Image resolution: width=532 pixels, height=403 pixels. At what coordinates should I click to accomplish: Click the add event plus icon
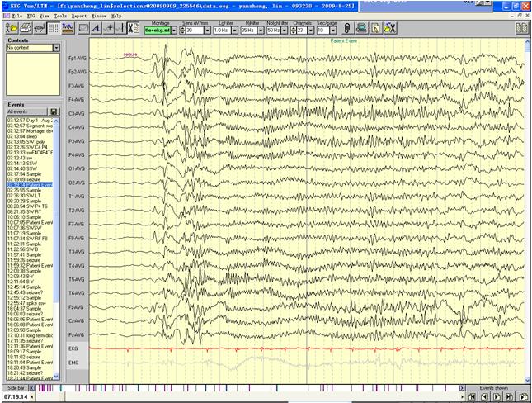pyautogui.click(x=109, y=28)
